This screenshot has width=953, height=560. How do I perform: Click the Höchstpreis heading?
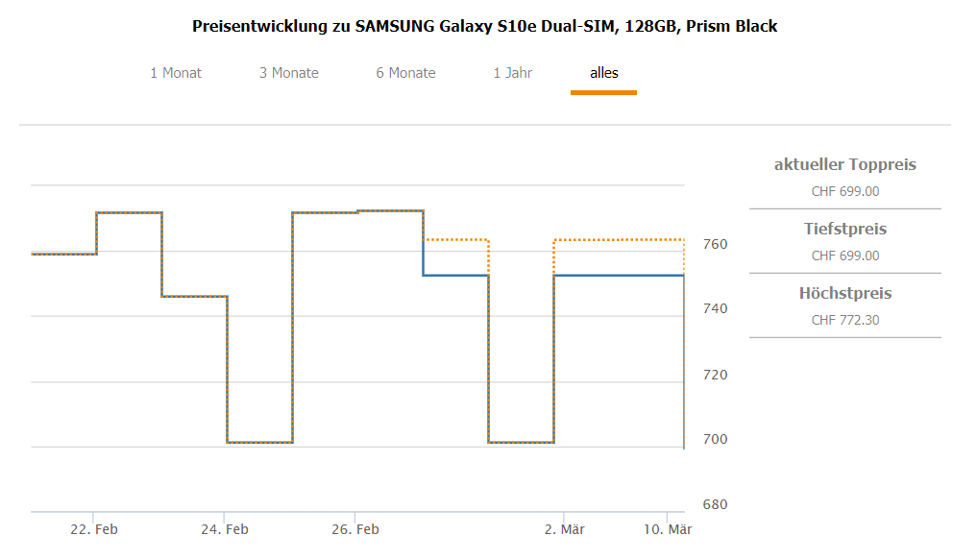pos(844,294)
